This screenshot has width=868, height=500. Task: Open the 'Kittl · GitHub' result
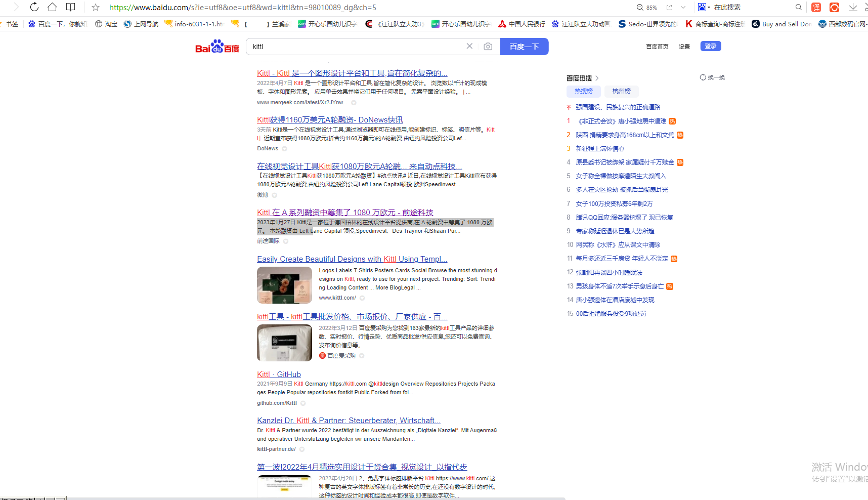[279, 374]
